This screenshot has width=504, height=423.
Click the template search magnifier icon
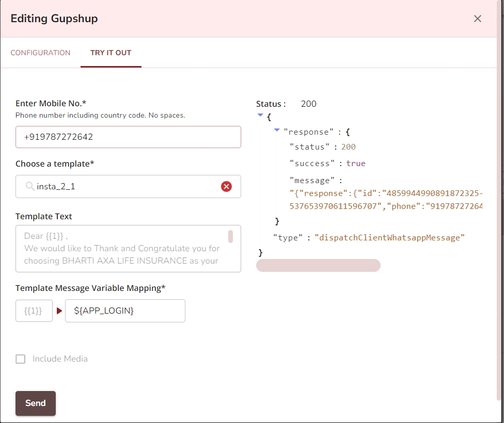tap(30, 186)
